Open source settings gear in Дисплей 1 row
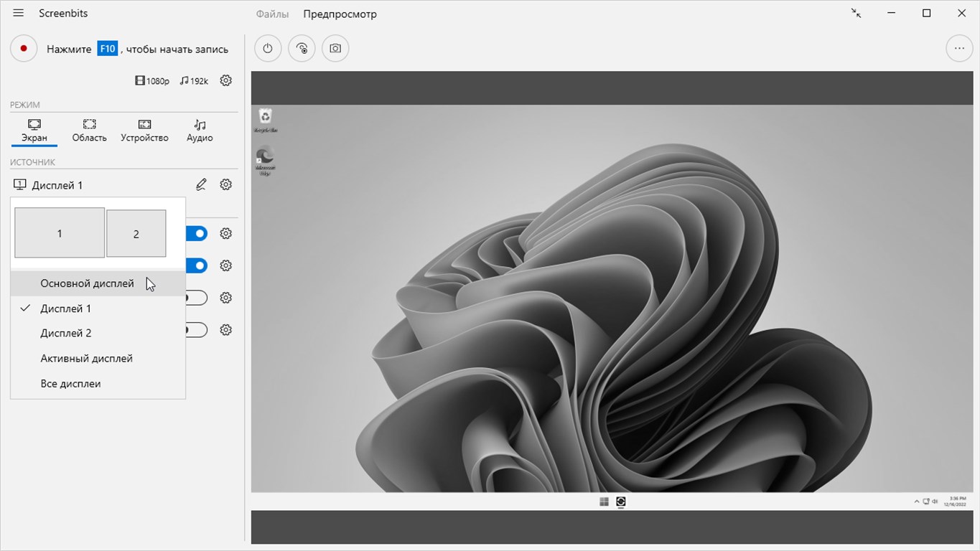This screenshot has height=551, width=980. pyautogui.click(x=225, y=185)
